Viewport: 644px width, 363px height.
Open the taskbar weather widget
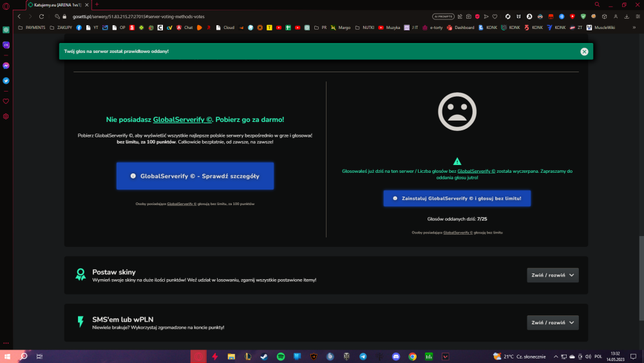(x=519, y=357)
